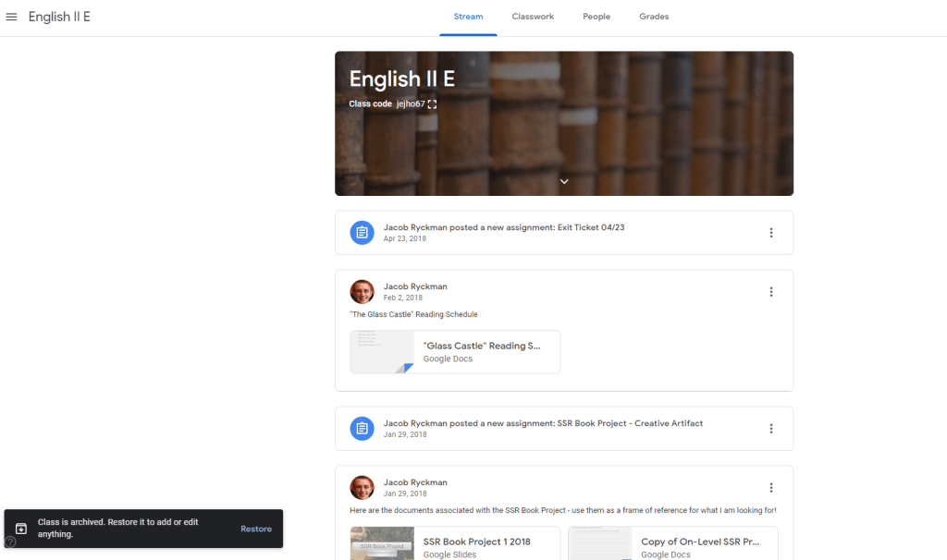
Task: Open options menu for Exit Ticket post
Action: pyautogui.click(x=770, y=233)
